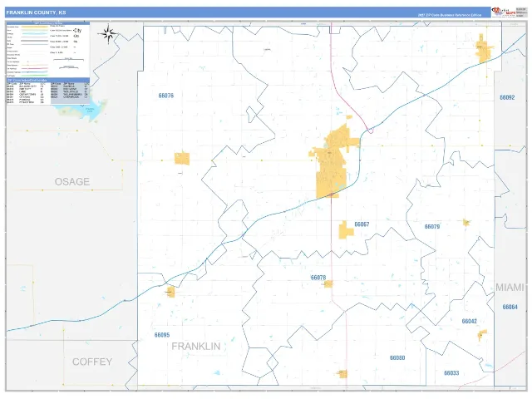Viewport: 532px width, 399px height.
Task: Click the scale bar in the legend
Action: pyautogui.click(x=68, y=60)
